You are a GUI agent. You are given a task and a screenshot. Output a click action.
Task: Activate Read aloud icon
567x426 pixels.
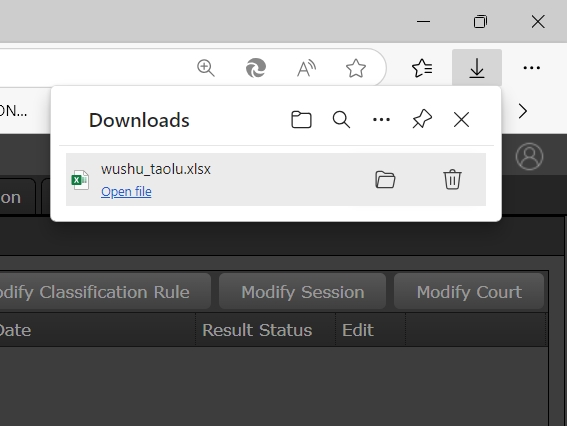click(x=306, y=68)
